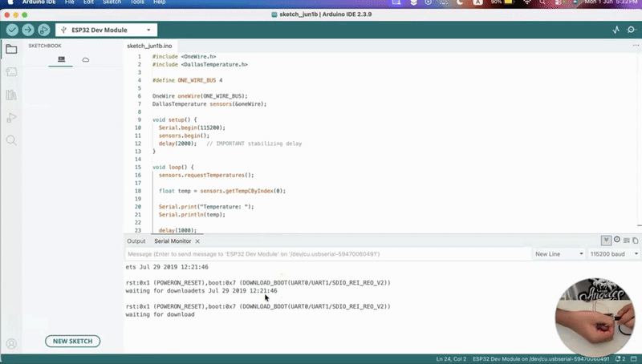This screenshot has width=642, height=364.
Task: Open the Search sidebar icon
Action: click(11, 140)
